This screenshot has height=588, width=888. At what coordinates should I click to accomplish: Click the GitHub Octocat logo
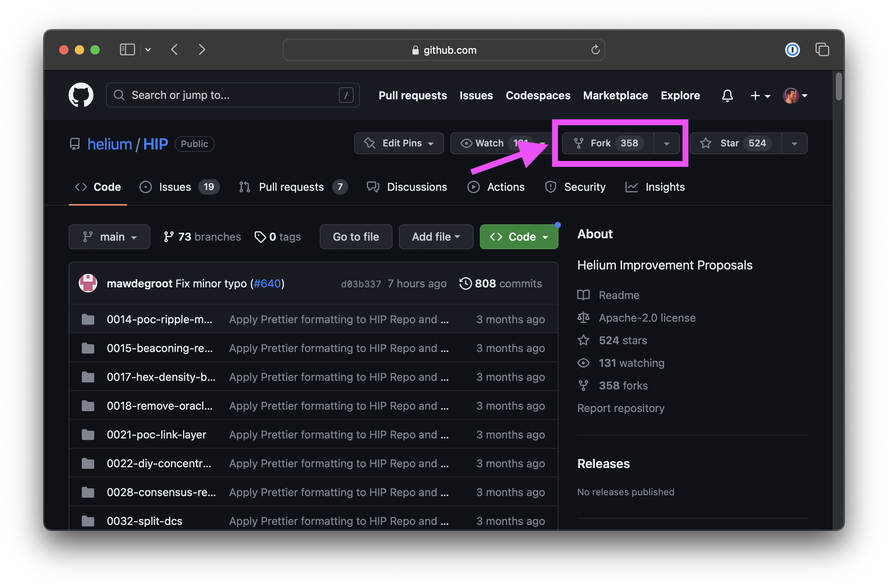click(x=81, y=95)
